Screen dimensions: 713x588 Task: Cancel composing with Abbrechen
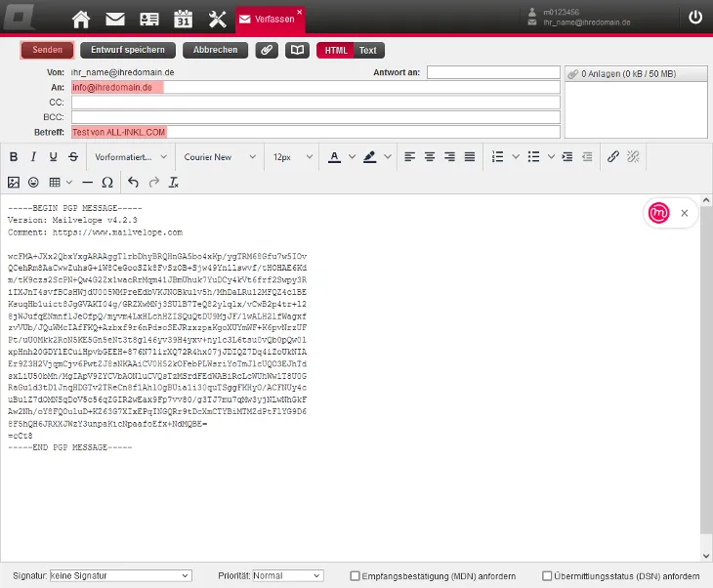coord(216,50)
